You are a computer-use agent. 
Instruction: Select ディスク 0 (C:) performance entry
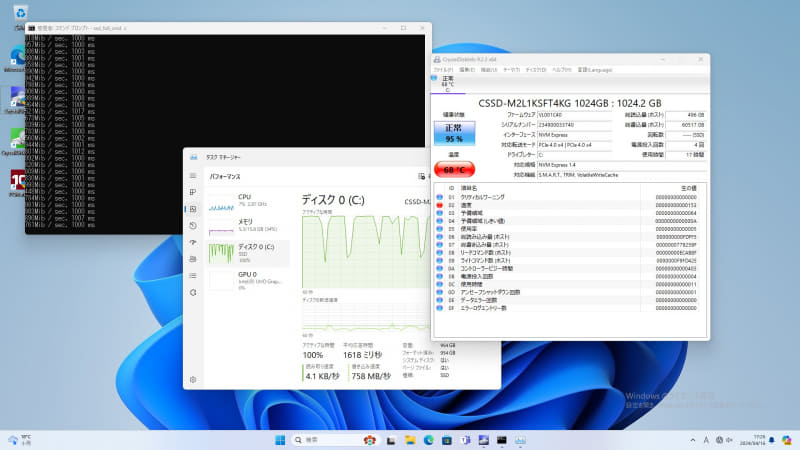point(248,254)
